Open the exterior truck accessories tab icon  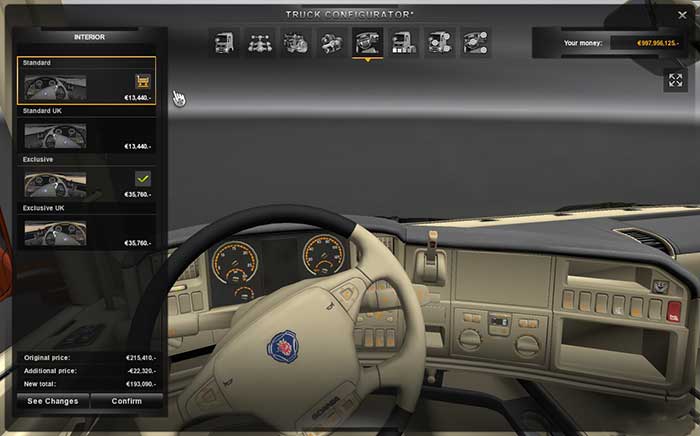[x=439, y=43]
